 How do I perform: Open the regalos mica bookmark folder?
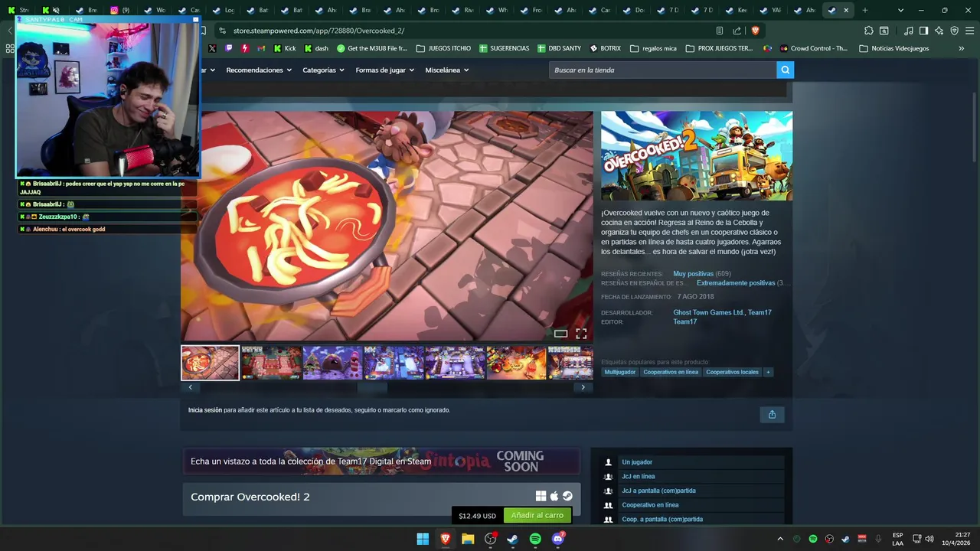[x=653, y=48]
